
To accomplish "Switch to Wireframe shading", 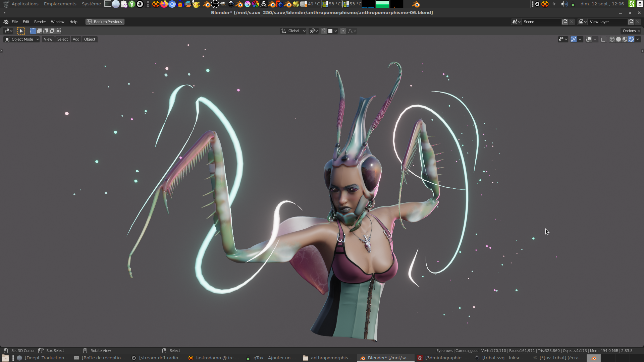I will point(612,39).
